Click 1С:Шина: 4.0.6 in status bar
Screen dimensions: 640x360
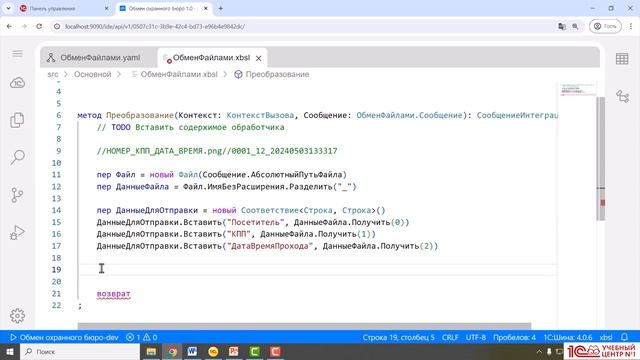[x=567, y=338]
